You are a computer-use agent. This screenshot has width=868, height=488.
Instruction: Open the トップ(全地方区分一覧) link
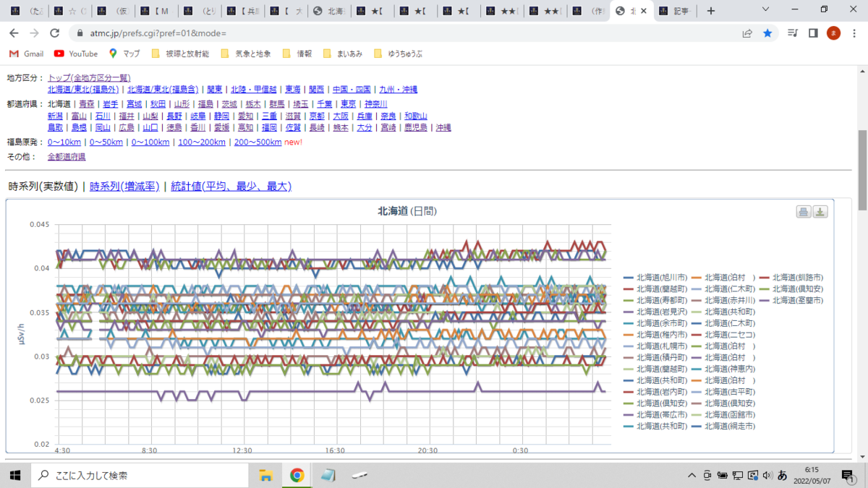[x=89, y=78]
